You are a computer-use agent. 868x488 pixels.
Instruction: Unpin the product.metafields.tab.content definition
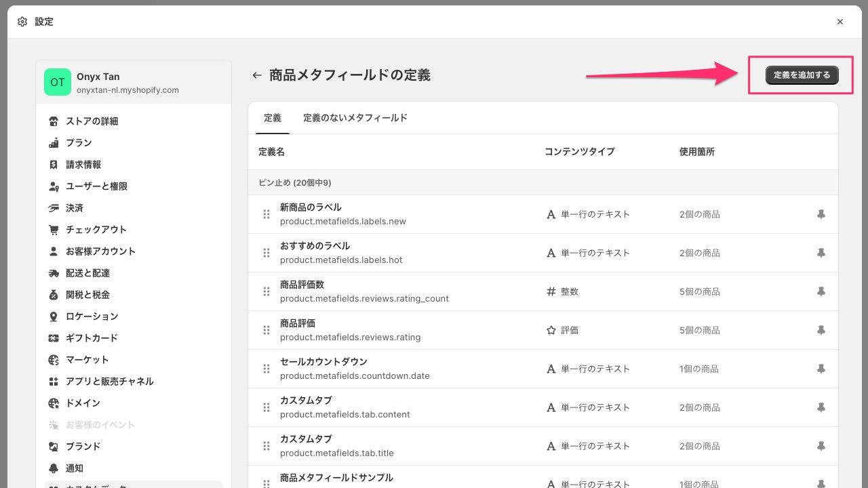[x=821, y=407]
